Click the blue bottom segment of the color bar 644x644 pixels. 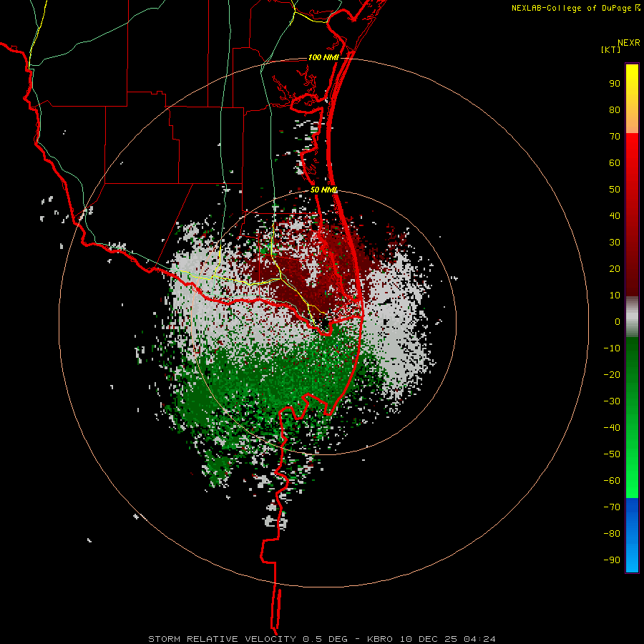(632, 535)
